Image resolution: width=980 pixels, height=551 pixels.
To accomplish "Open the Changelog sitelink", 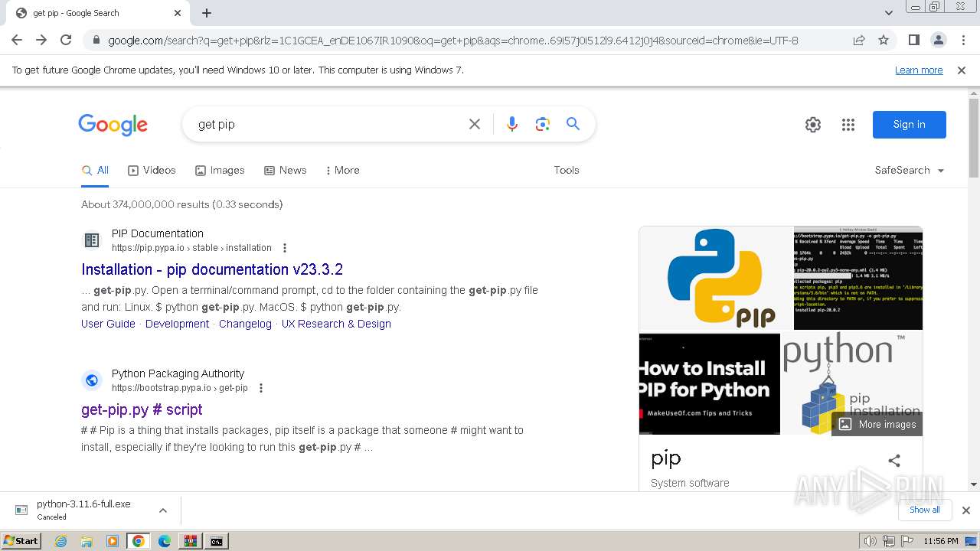I will tap(245, 324).
